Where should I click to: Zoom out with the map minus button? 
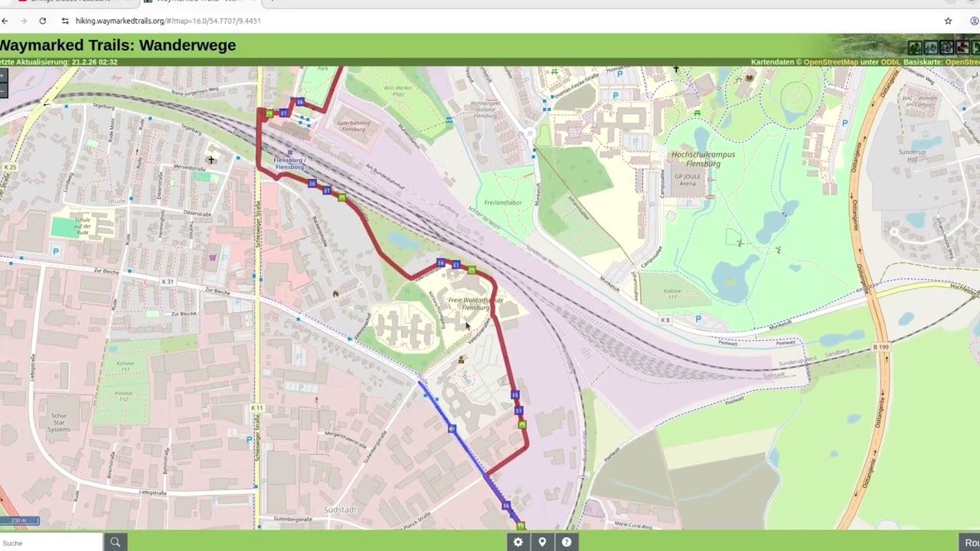tap(3, 90)
